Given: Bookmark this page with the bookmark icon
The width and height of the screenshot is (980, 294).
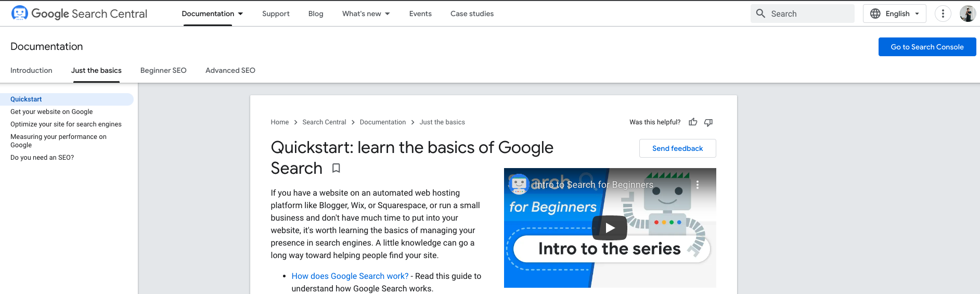Looking at the screenshot, I should pyautogui.click(x=337, y=168).
